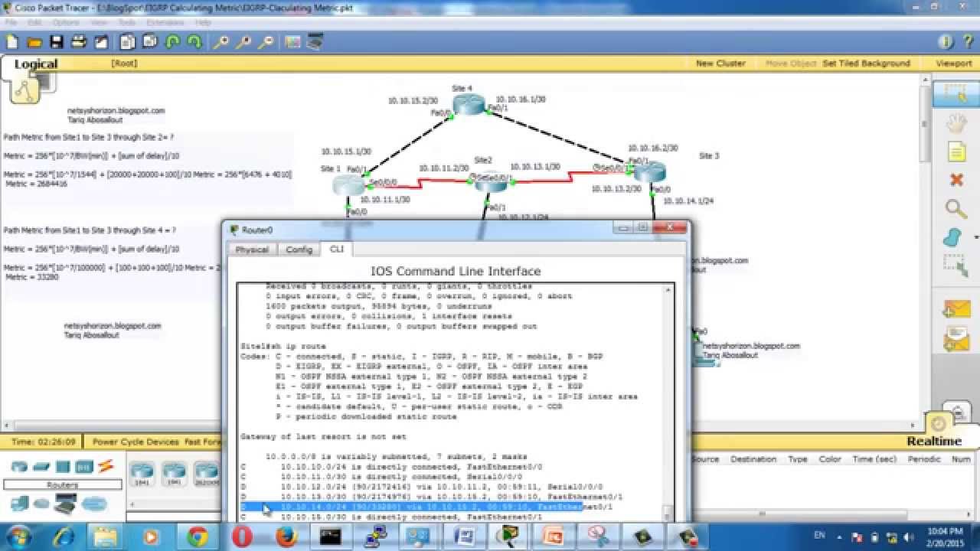Click the New Cluster button
Viewport: 980px width, 551px height.
[x=720, y=64]
